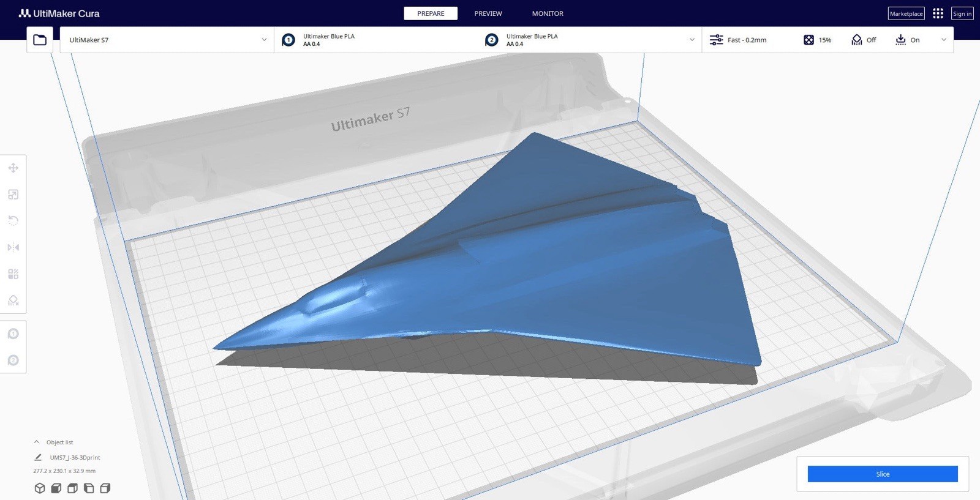Click extruder 2 Ultimaker Blue PLA icon
980x500 pixels.
tap(491, 40)
